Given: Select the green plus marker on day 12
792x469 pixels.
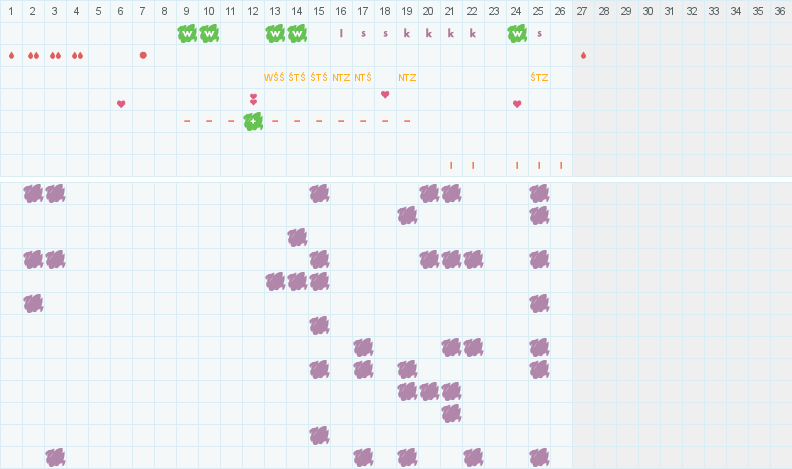Looking at the screenshot, I should [253, 121].
